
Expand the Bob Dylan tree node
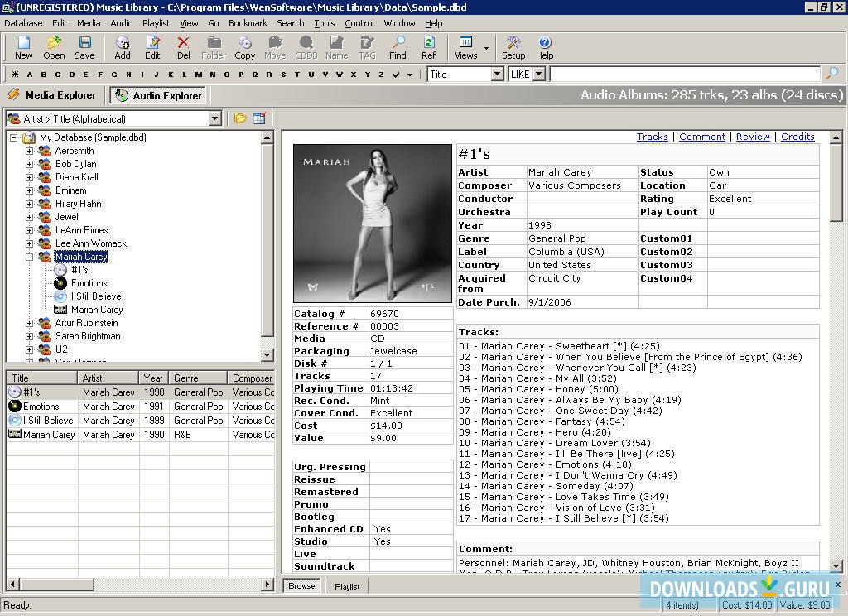point(29,164)
